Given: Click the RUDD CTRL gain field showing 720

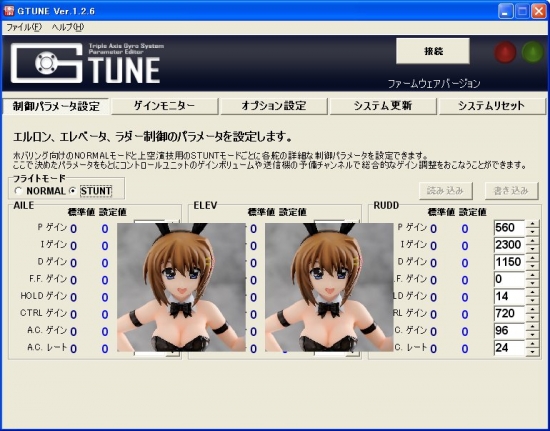Looking at the screenshot, I should [x=510, y=313].
